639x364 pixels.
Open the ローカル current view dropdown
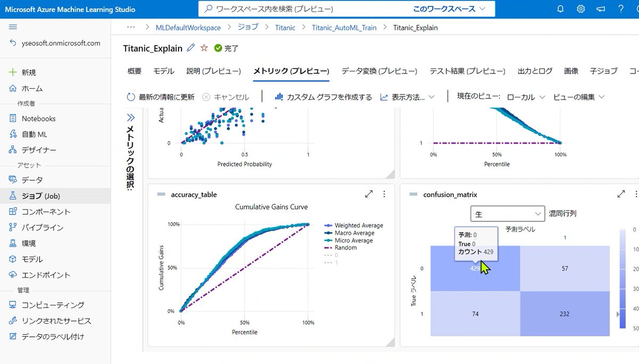coord(526,97)
